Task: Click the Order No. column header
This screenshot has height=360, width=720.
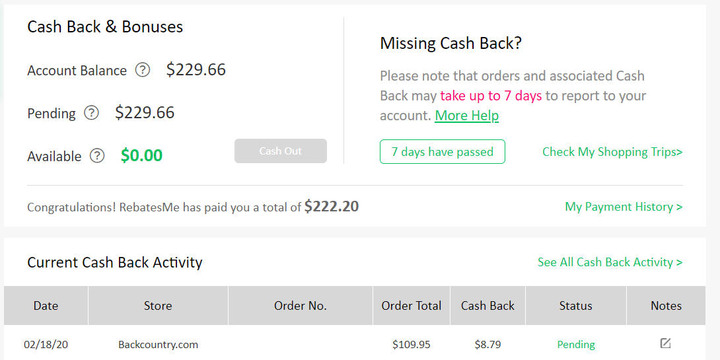Action: 300,306
